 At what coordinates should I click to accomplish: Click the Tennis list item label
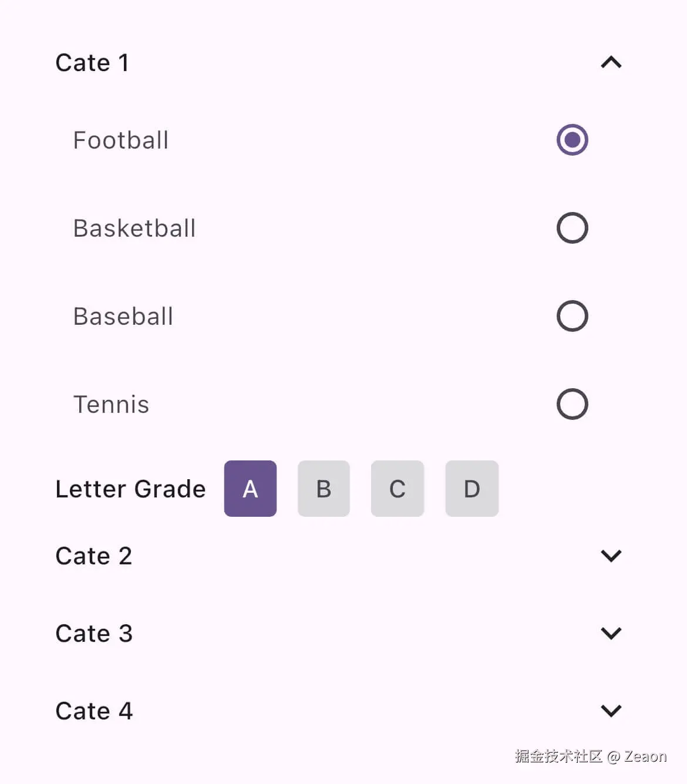point(112,405)
